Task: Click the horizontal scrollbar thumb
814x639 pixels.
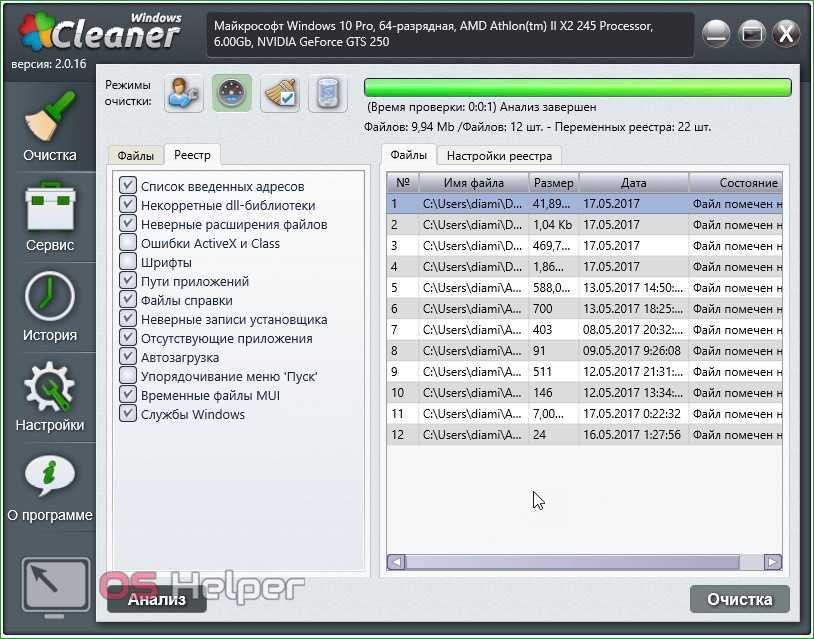Action: (x=573, y=562)
